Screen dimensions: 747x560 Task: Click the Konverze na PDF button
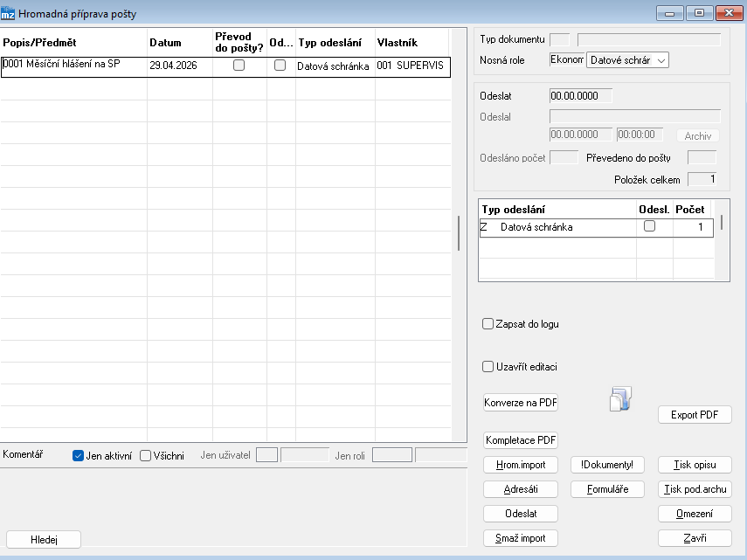(520, 403)
